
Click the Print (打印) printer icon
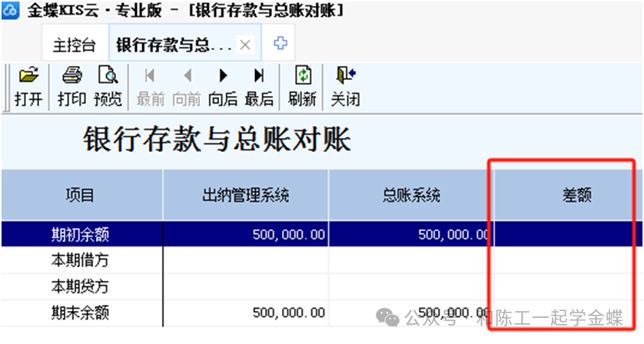point(71,76)
